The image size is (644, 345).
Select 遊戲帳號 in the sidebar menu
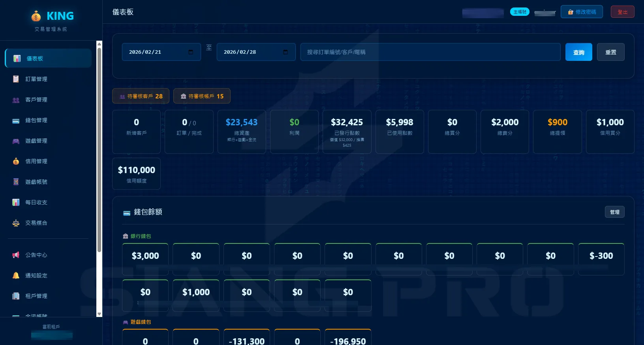[36, 182]
